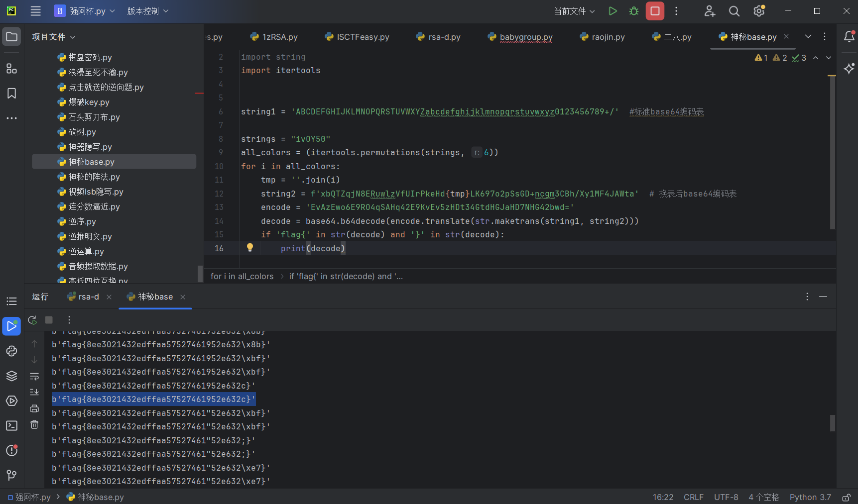The height and width of the screenshot is (504, 858).
Task: Clear all console output with trash icon
Action: pos(34,424)
